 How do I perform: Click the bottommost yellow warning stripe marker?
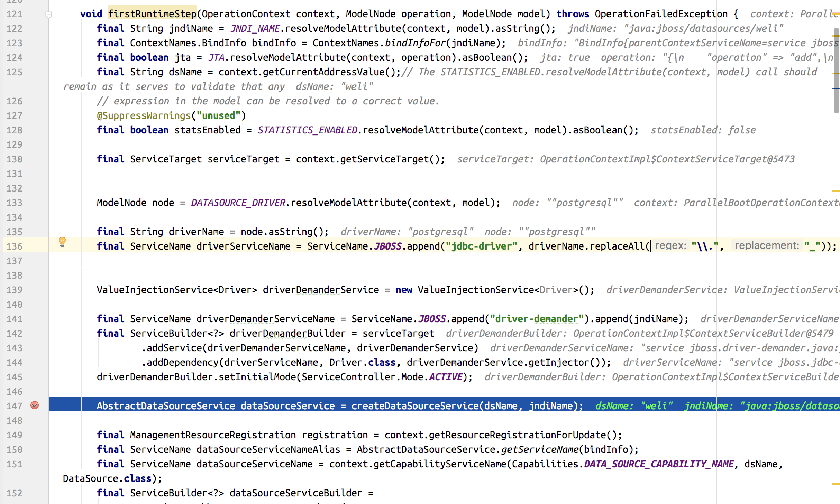click(x=835, y=484)
